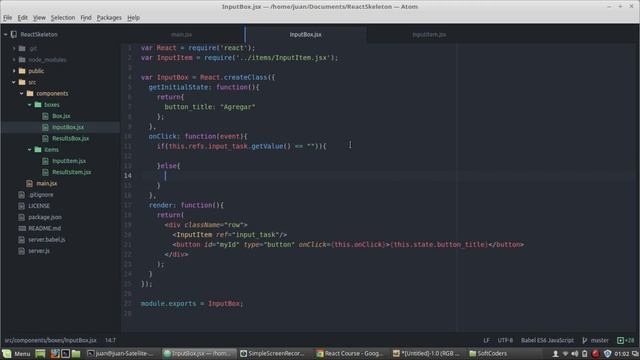The width and height of the screenshot is (640, 360).
Task: Open the File menu
Action: (x=7, y=18)
